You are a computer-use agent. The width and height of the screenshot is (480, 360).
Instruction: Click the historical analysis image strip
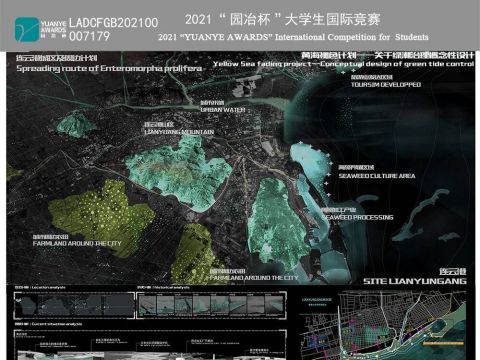212,305
